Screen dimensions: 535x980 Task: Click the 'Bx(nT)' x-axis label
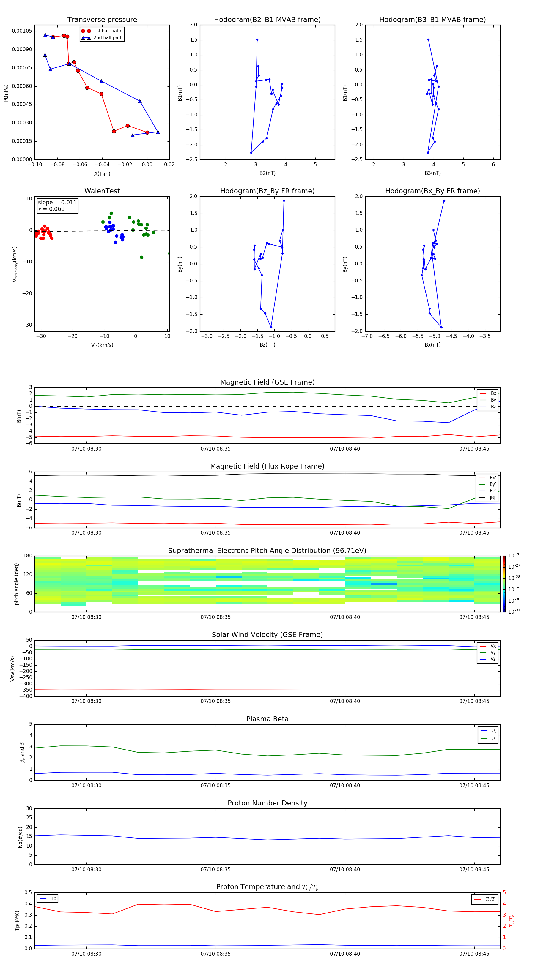[432, 345]
